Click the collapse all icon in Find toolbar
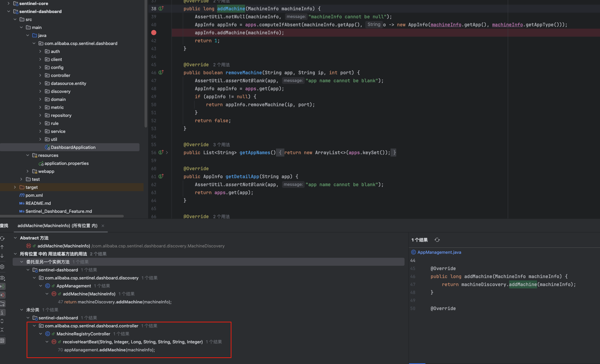Screen dimensions: 600x364 point(2,330)
